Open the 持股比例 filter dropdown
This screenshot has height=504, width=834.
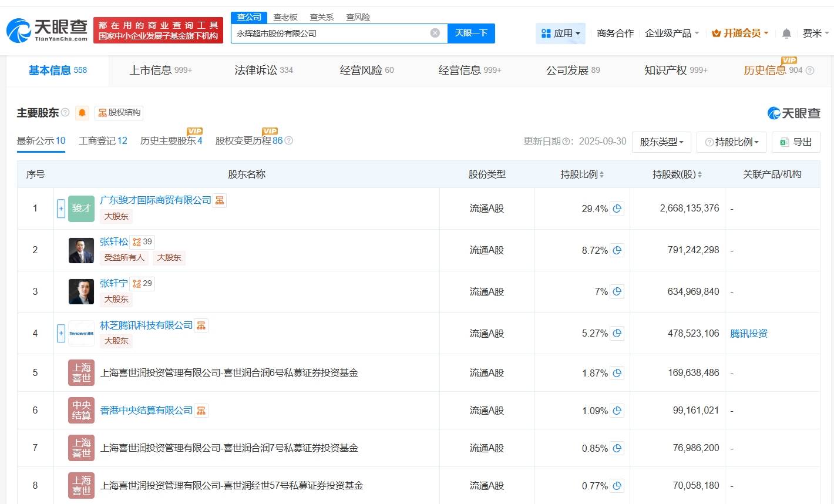click(731, 142)
